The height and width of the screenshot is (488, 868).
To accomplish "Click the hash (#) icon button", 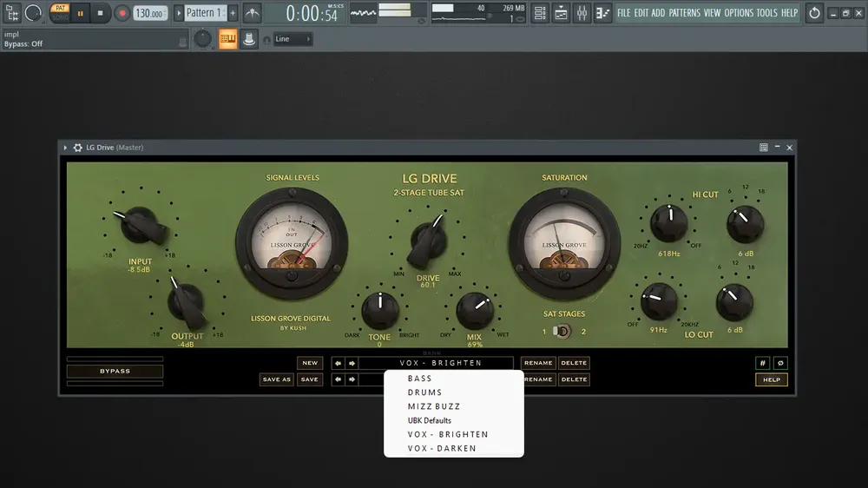I will click(x=762, y=363).
